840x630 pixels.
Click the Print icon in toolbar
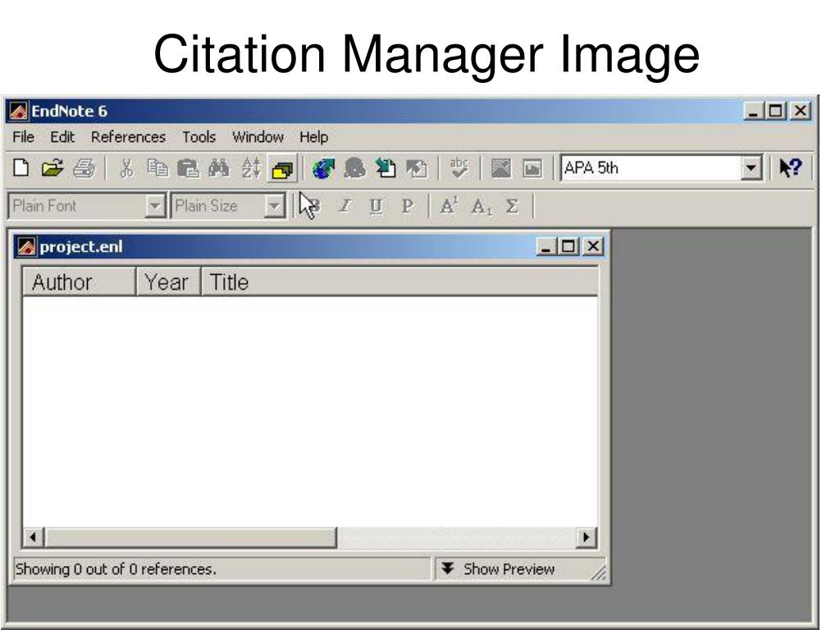tap(84, 168)
